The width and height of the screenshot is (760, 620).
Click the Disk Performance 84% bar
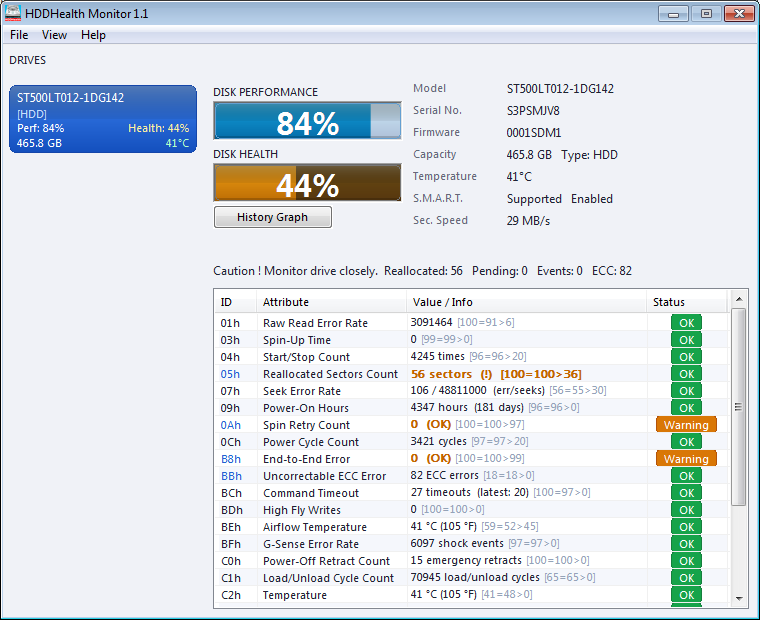coord(307,121)
